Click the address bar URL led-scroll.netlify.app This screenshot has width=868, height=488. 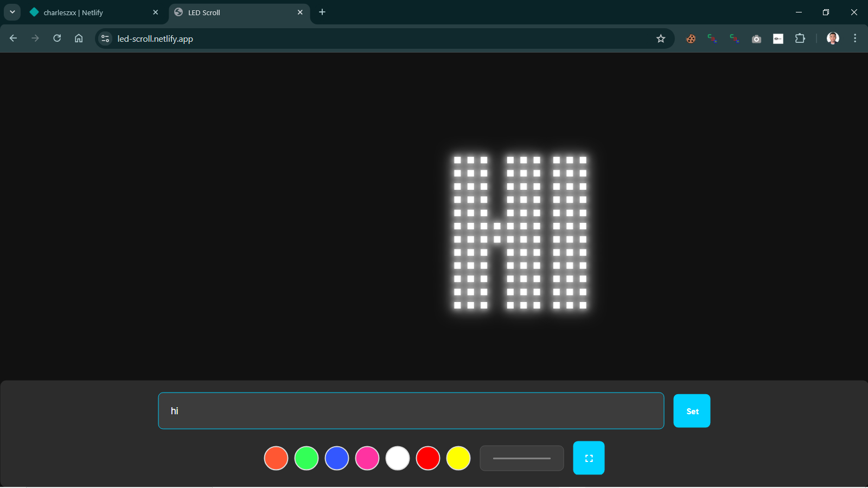[155, 38]
